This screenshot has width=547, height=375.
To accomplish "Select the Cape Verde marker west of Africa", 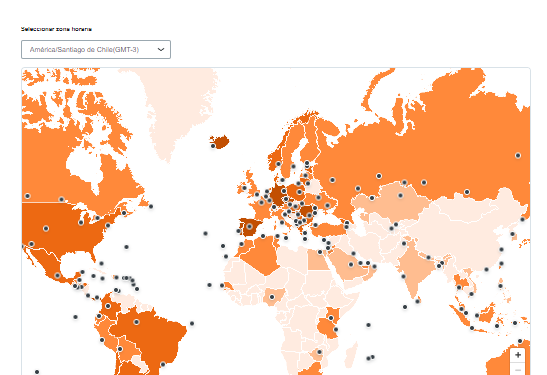I will point(209,285).
